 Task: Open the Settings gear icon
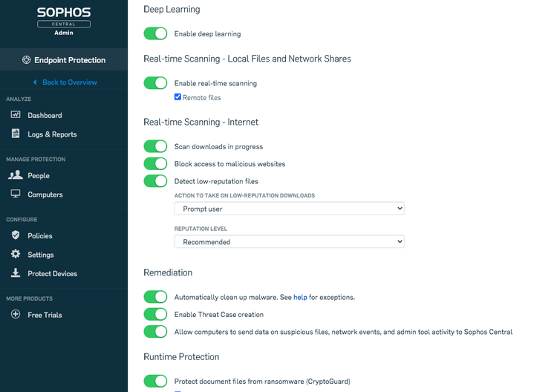16,254
